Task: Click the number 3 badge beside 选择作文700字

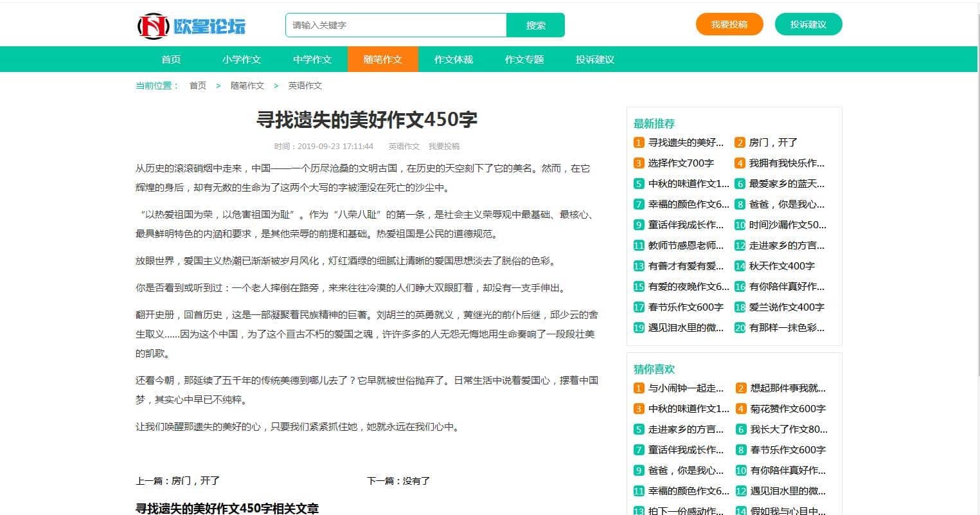Action: click(x=638, y=163)
